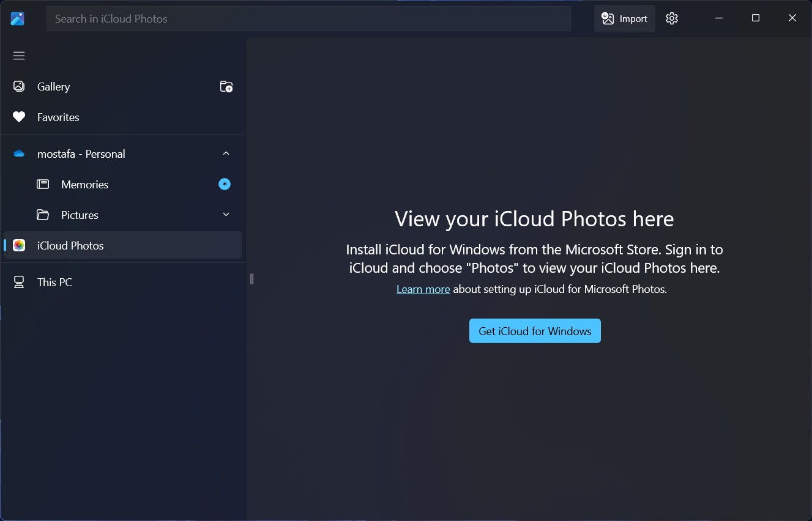Open the Learn more link

423,289
